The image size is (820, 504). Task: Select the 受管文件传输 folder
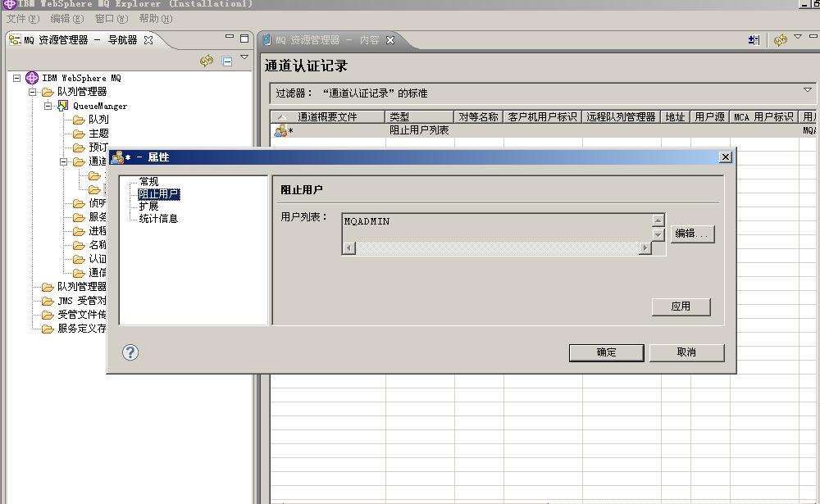click(74, 315)
